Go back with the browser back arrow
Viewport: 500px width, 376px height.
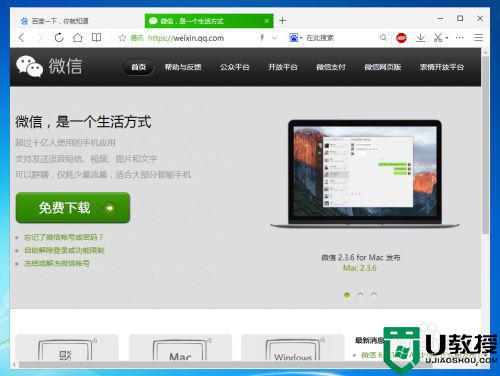(22, 38)
